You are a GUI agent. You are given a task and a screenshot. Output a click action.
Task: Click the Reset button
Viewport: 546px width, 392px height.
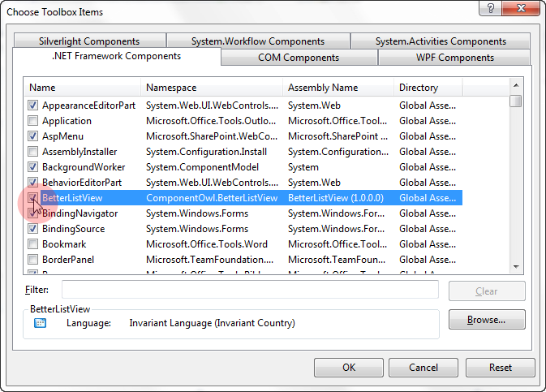tap(501, 368)
